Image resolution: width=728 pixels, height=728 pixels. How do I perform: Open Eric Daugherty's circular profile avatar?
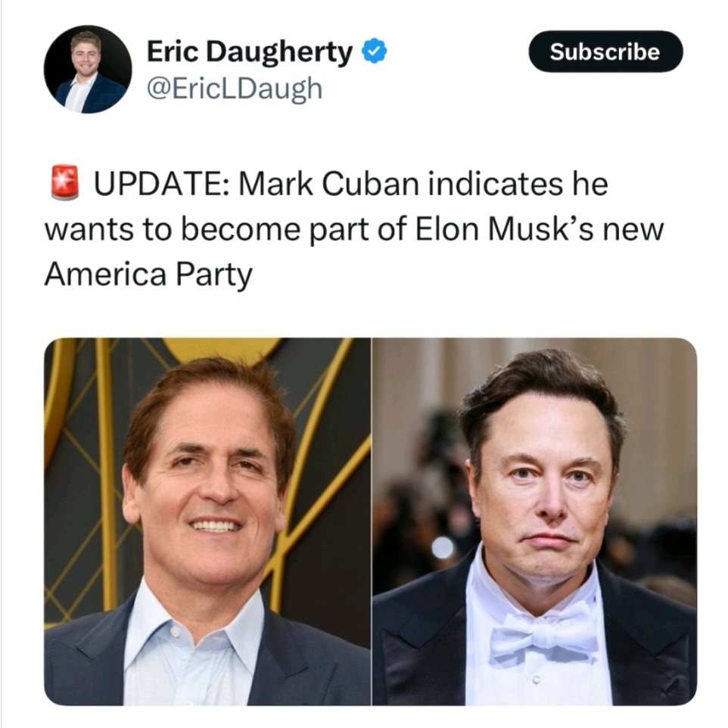(x=88, y=69)
